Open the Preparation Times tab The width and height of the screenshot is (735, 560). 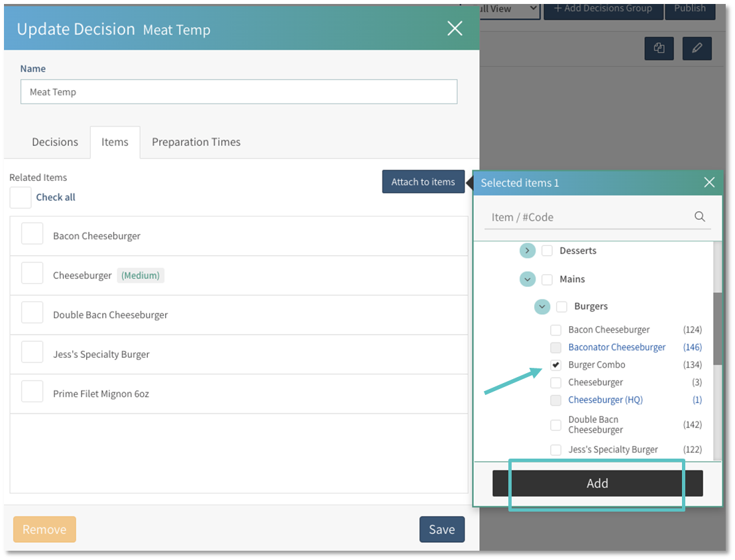(x=196, y=142)
